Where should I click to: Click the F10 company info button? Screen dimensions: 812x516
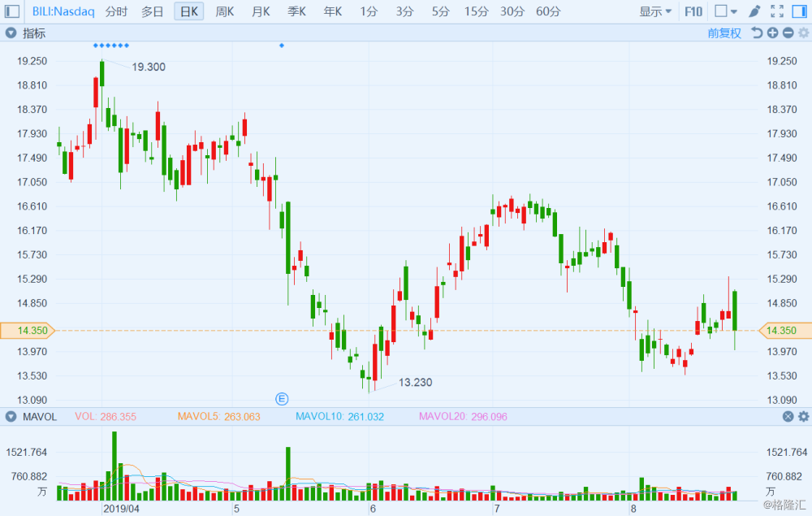(x=693, y=11)
